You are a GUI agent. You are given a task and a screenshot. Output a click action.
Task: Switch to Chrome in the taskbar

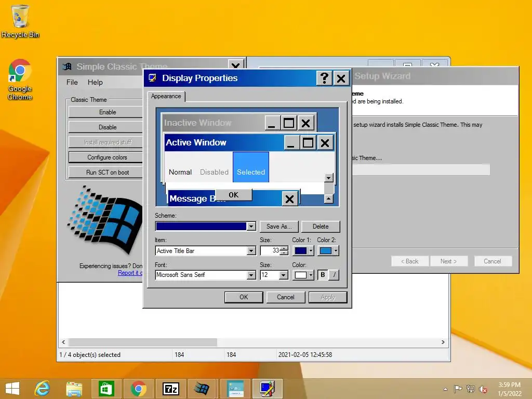[x=138, y=389]
